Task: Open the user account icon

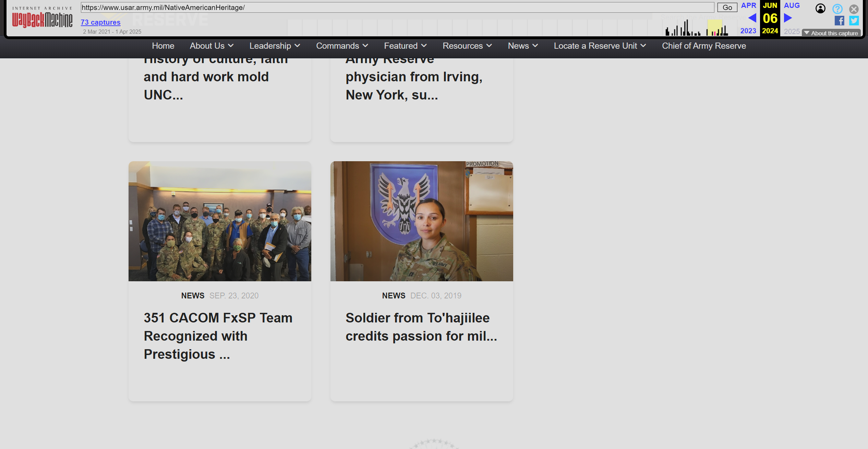Action: point(820,9)
